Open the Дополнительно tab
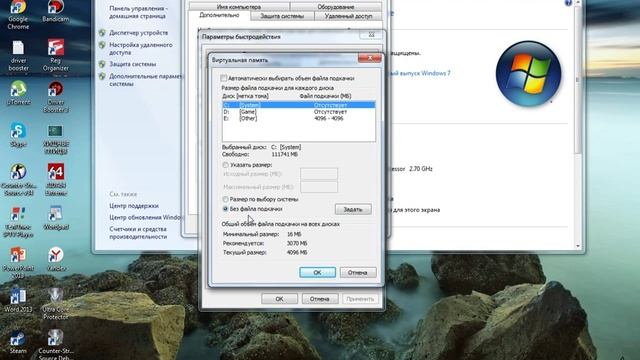 click(219, 15)
